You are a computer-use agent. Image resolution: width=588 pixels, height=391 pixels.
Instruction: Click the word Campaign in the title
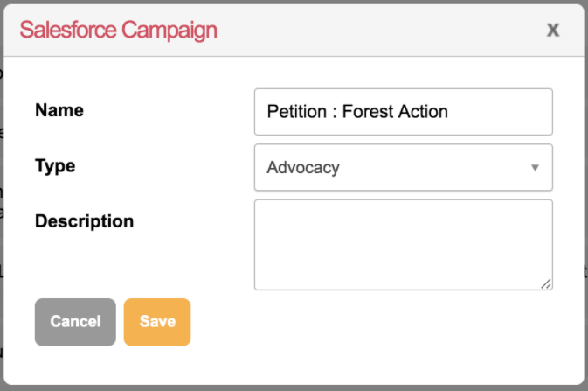coord(169,31)
